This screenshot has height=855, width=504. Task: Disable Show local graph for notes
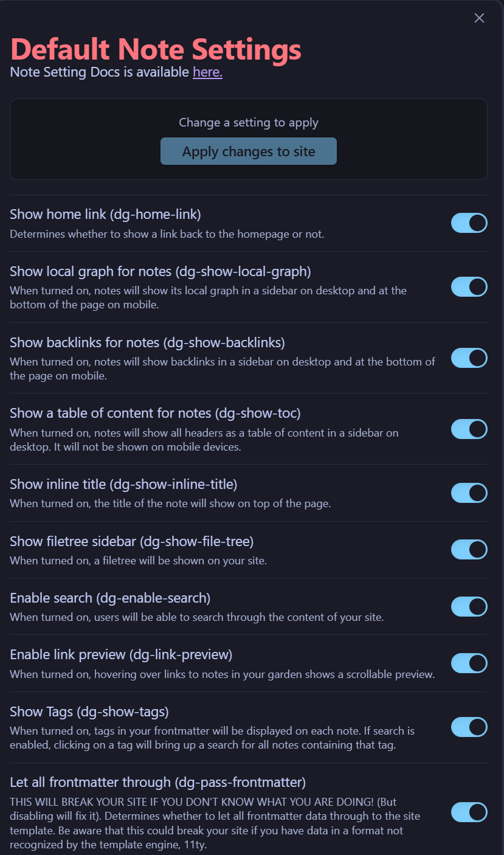[469, 287]
